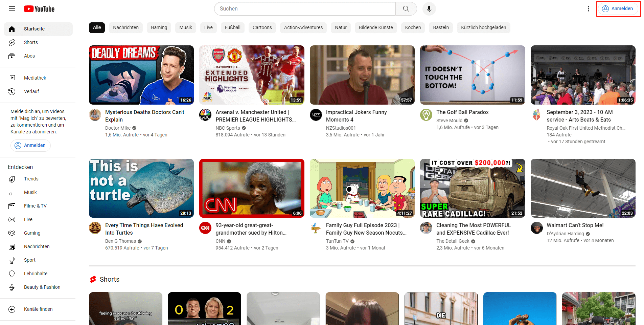Open Verlauf history in sidebar
Viewport: 644px width, 325px height.
pos(38,91)
